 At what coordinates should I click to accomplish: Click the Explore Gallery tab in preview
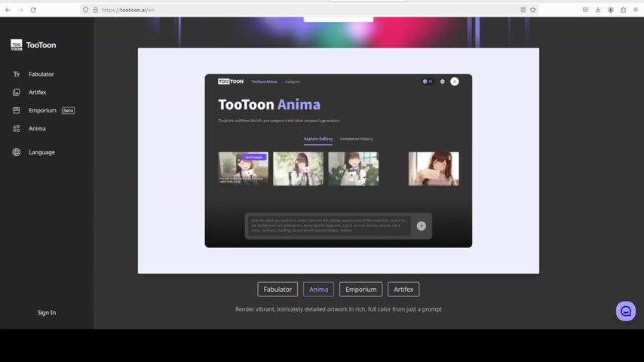(x=318, y=139)
